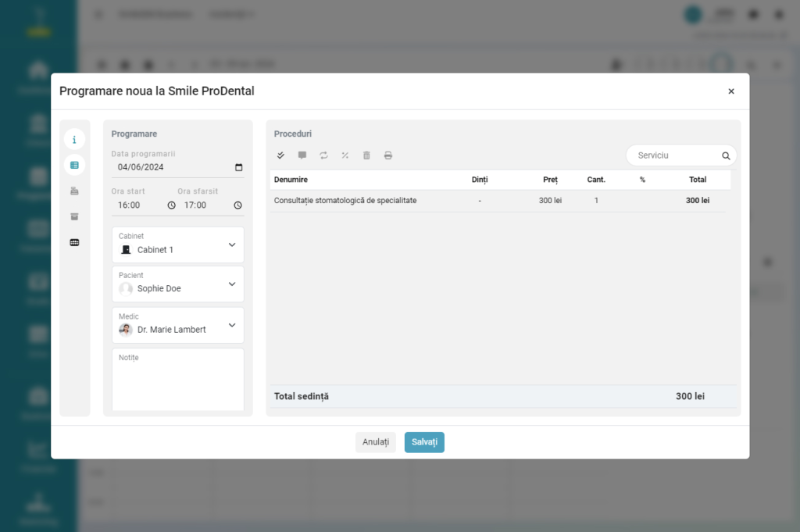
Task: Open the Ora start clock picker
Action: pos(172,205)
